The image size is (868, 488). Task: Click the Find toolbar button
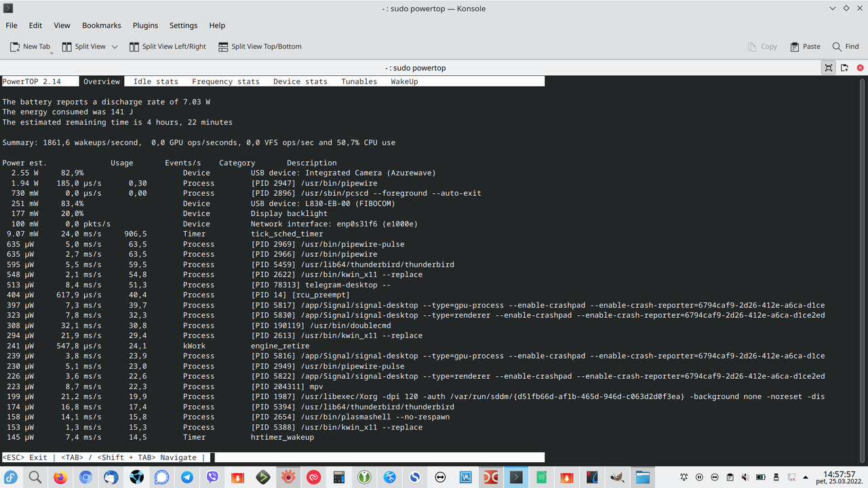[x=846, y=47]
